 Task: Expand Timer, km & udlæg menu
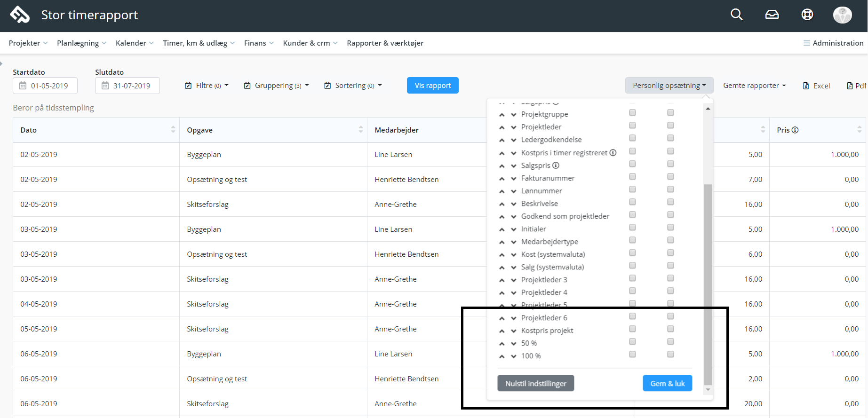(199, 43)
